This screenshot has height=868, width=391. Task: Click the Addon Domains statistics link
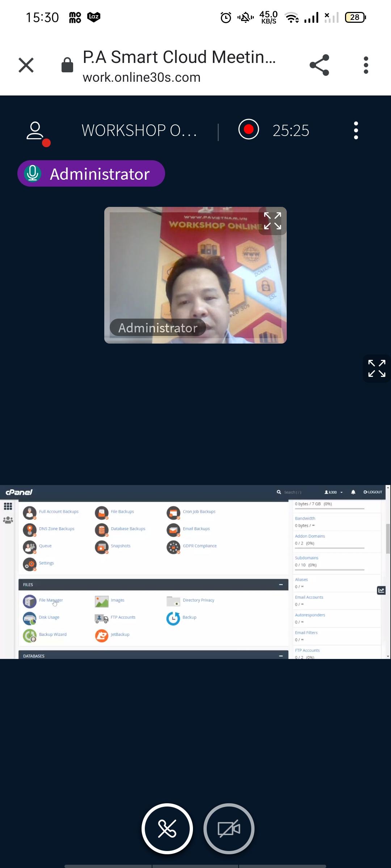pos(310,536)
